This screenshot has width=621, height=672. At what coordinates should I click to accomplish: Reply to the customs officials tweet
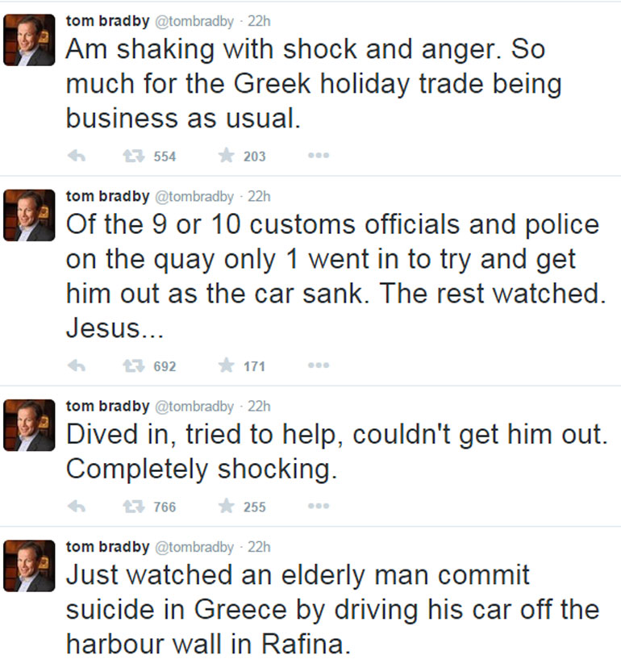point(77,366)
